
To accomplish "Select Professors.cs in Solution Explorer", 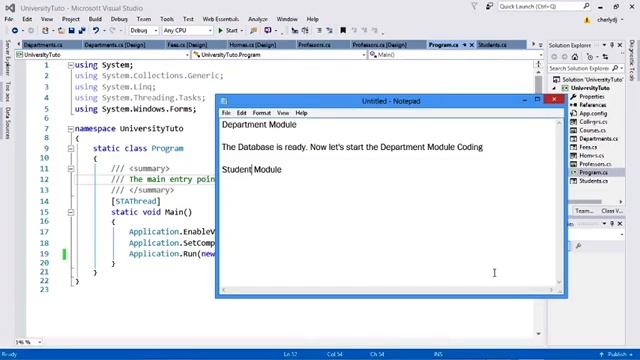I will pyautogui.click(x=595, y=164).
